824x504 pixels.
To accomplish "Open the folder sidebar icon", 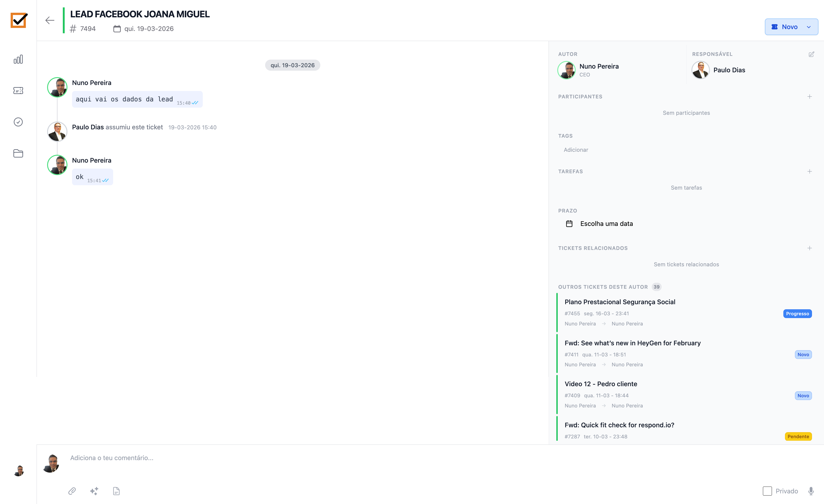I will tap(18, 153).
